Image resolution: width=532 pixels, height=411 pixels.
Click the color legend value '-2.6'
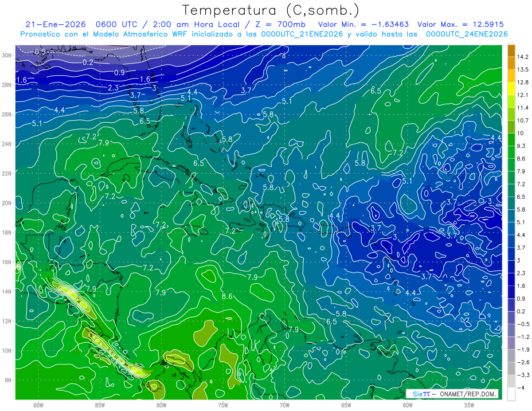523,362
